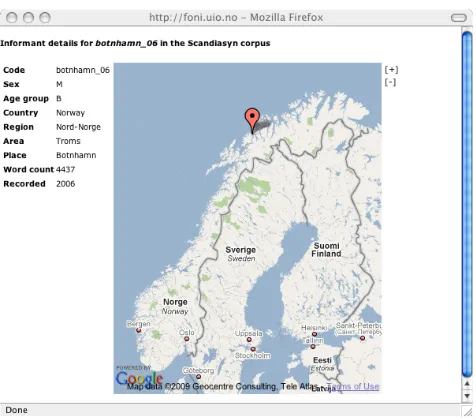Viewport: 476px width, 420px height.
Task: Zoom out with the [-] control
Action: (390, 82)
